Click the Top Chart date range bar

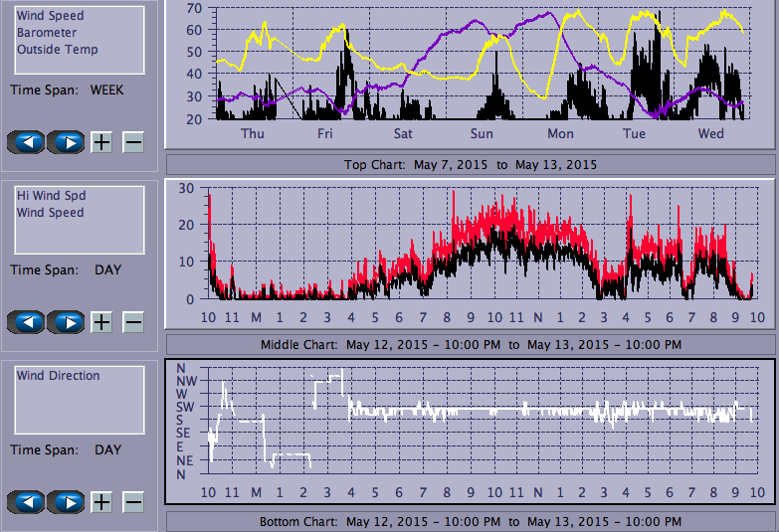(470, 164)
